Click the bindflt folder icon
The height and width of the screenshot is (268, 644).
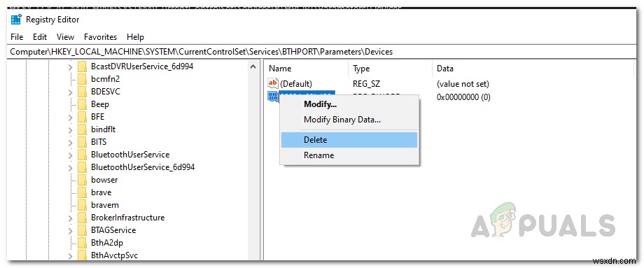point(83,129)
